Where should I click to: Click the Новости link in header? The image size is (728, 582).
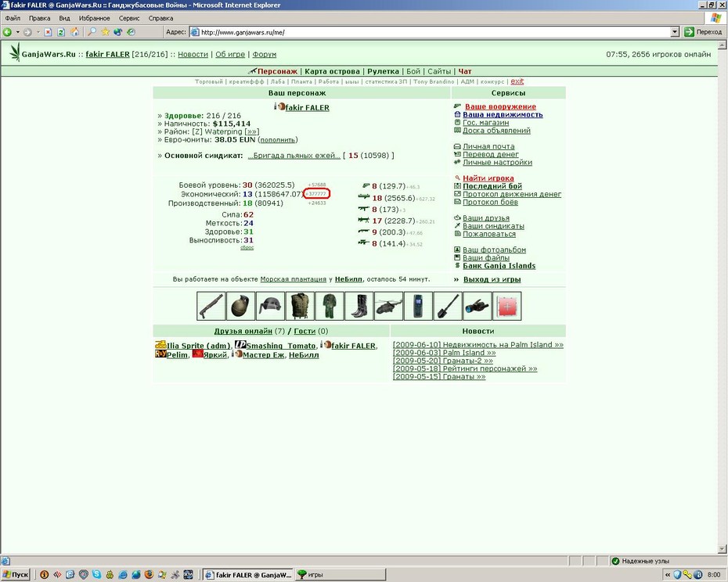pyautogui.click(x=193, y=54)
